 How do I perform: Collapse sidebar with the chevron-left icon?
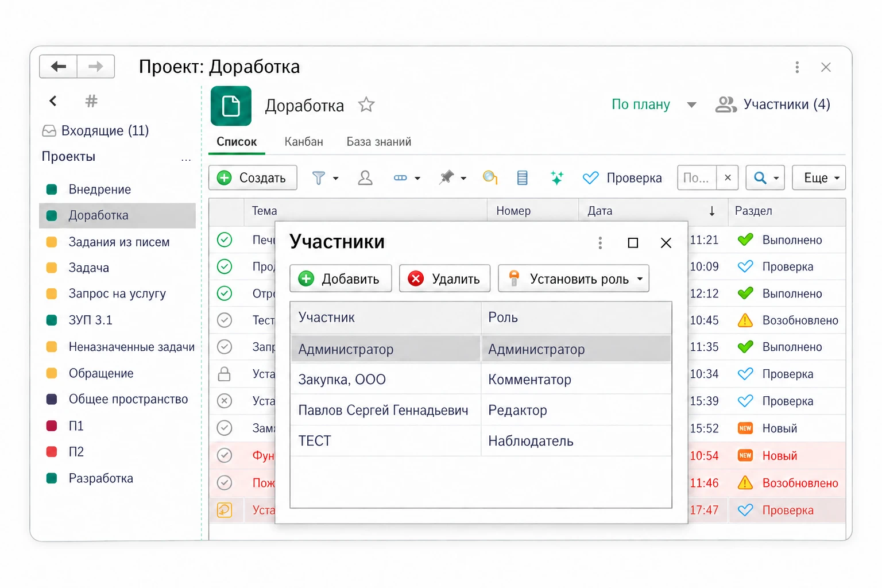[x=53, y=101]
